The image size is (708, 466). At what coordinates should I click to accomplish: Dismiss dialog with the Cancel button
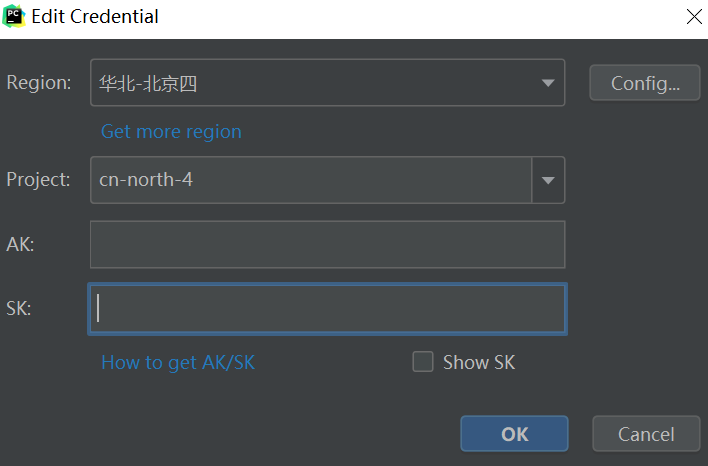(x=646, y=434)
